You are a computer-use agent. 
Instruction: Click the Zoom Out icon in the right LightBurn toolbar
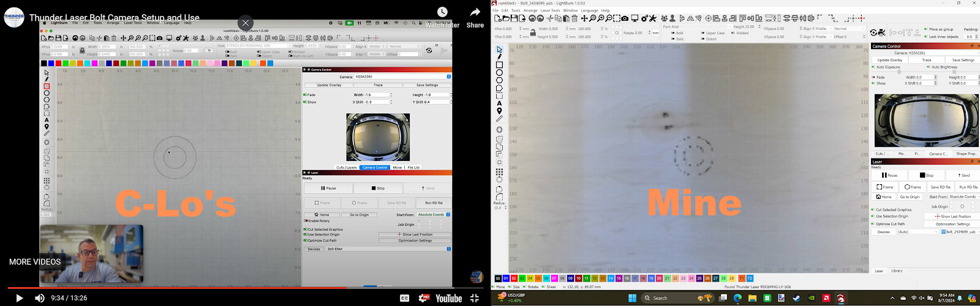click(609, 18)
